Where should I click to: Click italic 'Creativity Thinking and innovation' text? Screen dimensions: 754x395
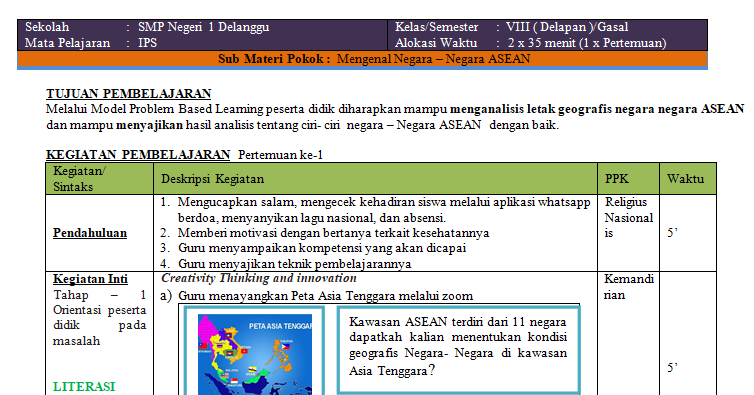259,278
